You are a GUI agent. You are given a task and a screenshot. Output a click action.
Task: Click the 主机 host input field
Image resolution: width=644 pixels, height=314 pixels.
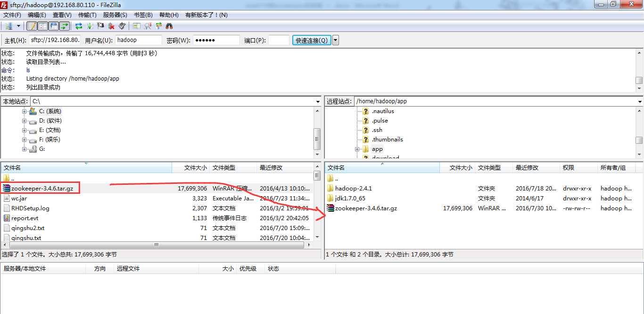pyautogui.click(x=55, y=40)
